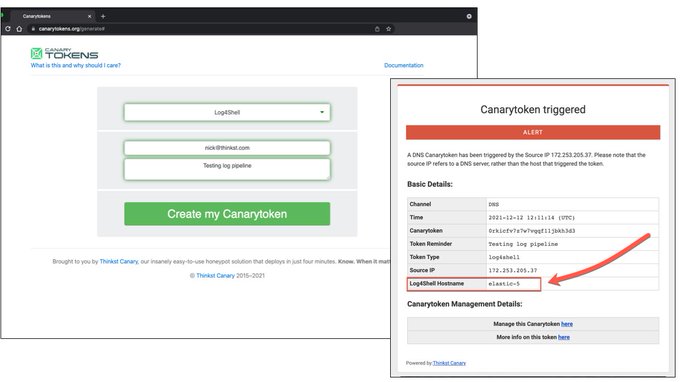Open browser settings gear icon
The width and height of the screenshot is (680, 382).
(x=469, y=16)
